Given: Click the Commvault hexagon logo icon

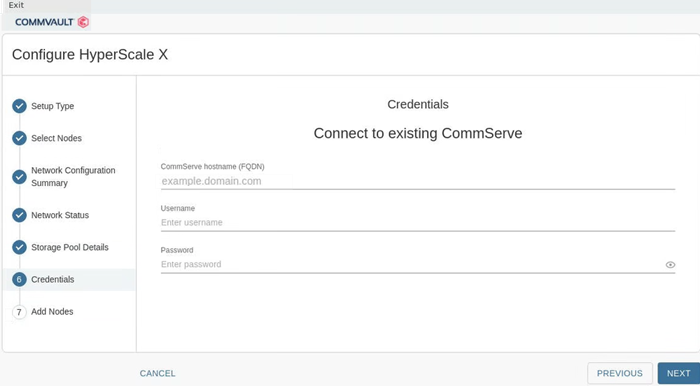Looking at the screenshot, I should click(x=83, y=22).
